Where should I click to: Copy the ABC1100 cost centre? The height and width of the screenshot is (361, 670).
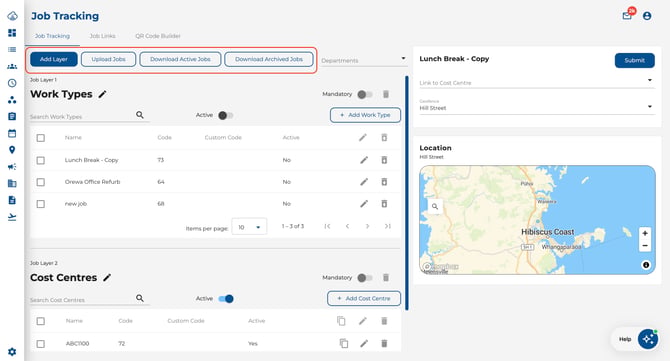coord(344,343)
